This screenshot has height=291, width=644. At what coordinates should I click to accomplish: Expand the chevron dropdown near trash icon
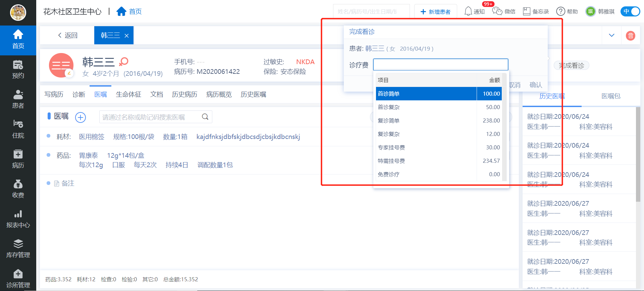[x=611, y=35]
